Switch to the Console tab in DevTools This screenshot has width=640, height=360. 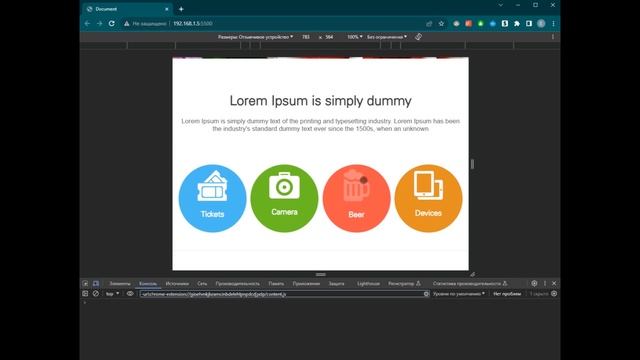click(x=148, y=283)
